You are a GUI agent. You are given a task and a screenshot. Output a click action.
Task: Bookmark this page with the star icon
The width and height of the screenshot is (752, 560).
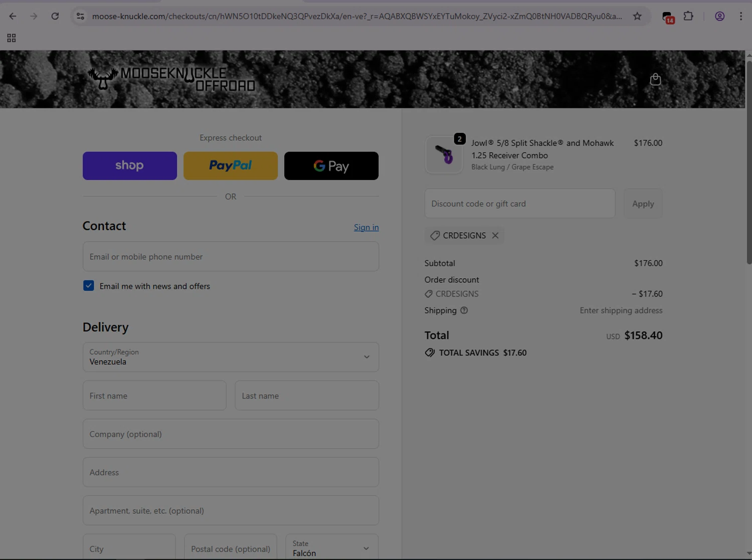pos(637,16)
